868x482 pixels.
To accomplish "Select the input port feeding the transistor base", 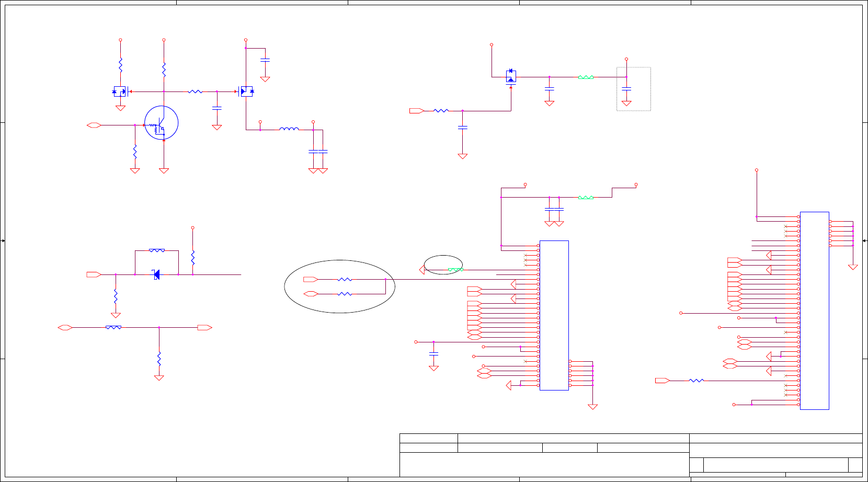I will (x=94, y=125).
